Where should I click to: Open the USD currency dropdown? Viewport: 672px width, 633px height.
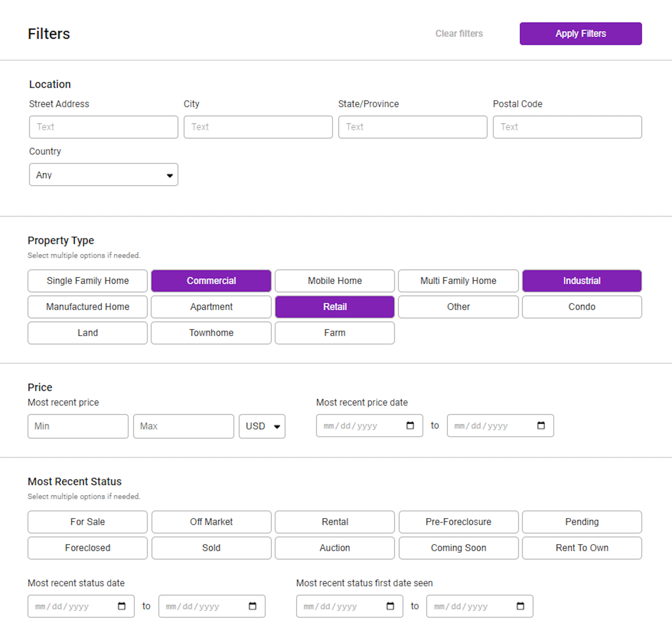[x=262, y=426]
